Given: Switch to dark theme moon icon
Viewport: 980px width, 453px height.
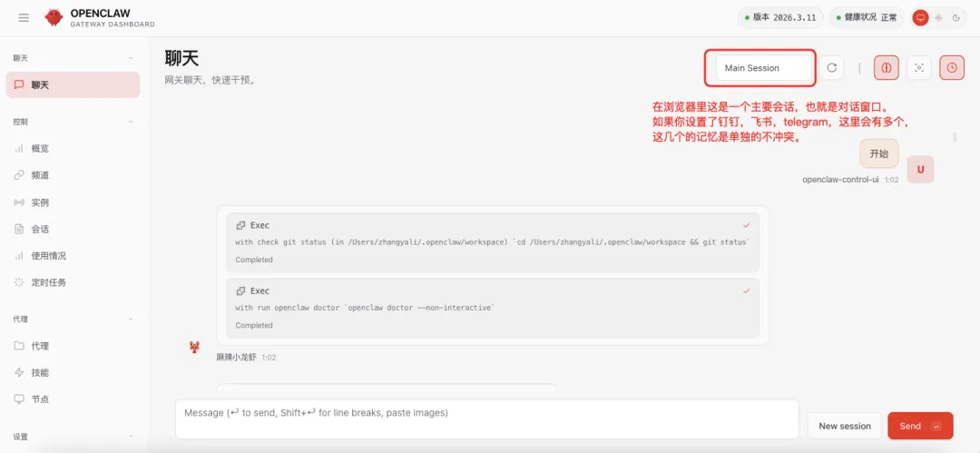Looking at the screenshot, I should [956, 17].
